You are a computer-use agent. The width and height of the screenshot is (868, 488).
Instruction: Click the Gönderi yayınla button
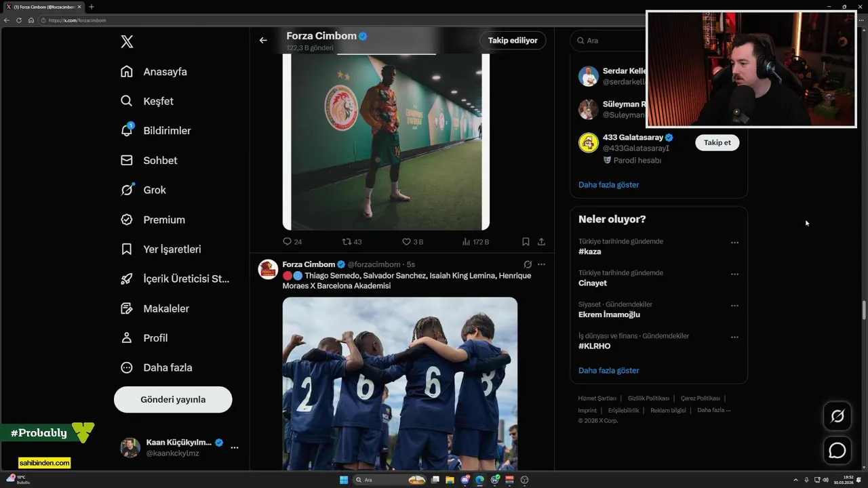pyautogui.click(x=173, y=400)
